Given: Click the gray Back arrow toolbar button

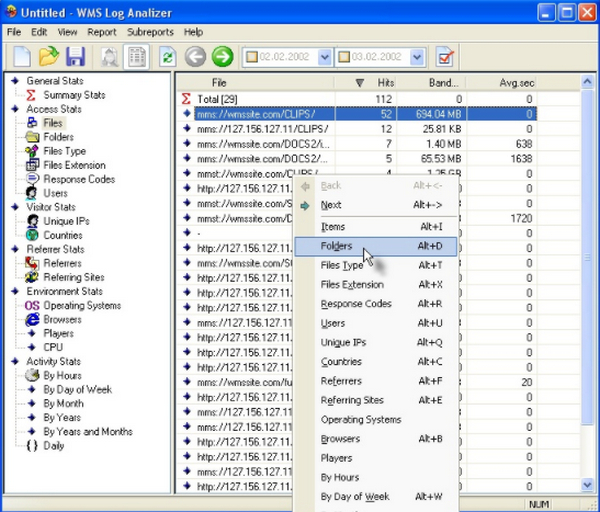Looking at the screenshot, I should [x=196, y=57].
